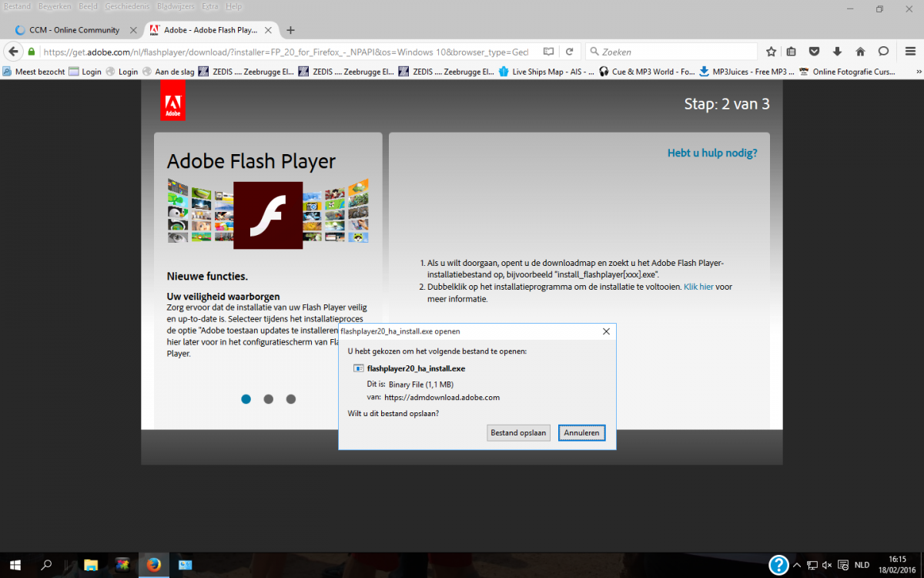Image resolution: width=924 pixels, height=578 pixels.
Task: Switch to the Adobe Flash Player tab
Action: pos(209,30)
